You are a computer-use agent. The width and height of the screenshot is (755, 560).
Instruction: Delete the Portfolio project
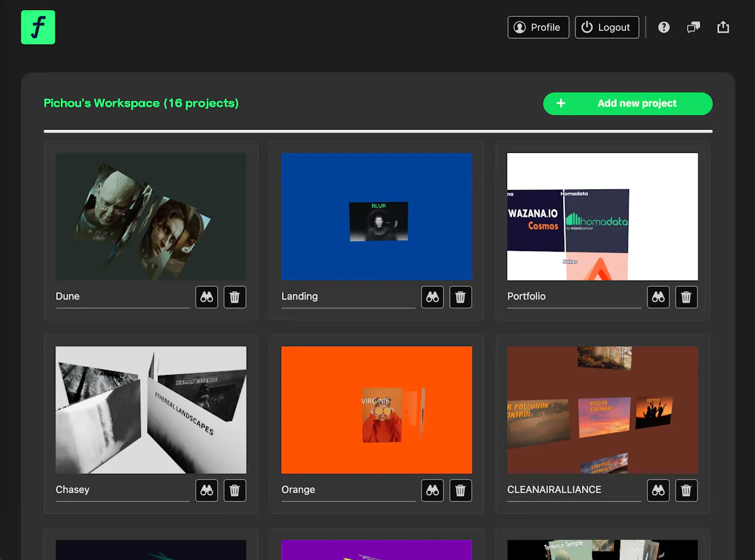pos(686,297)
